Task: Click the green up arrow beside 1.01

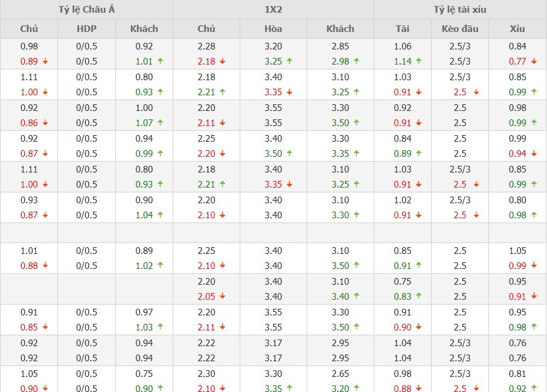Action: pos(160,62)
